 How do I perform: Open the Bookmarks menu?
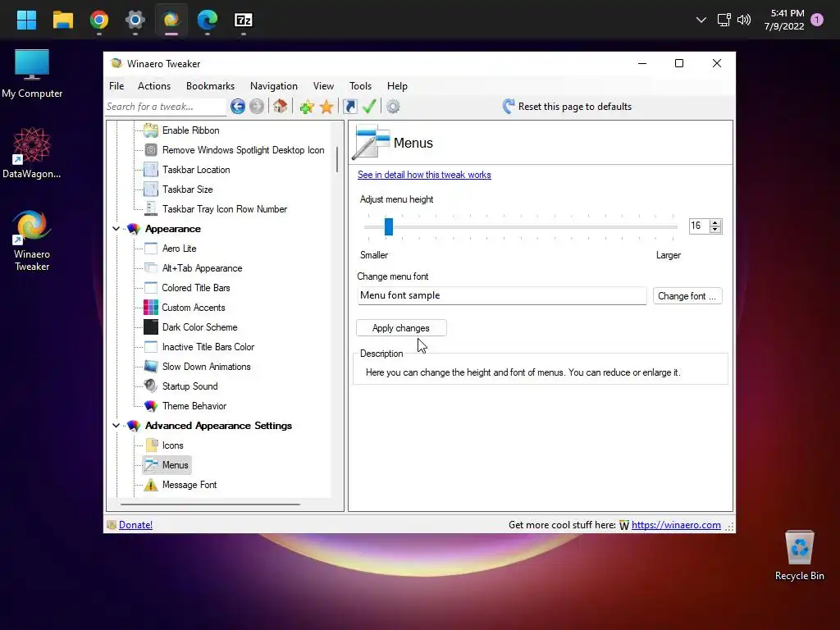211,85
